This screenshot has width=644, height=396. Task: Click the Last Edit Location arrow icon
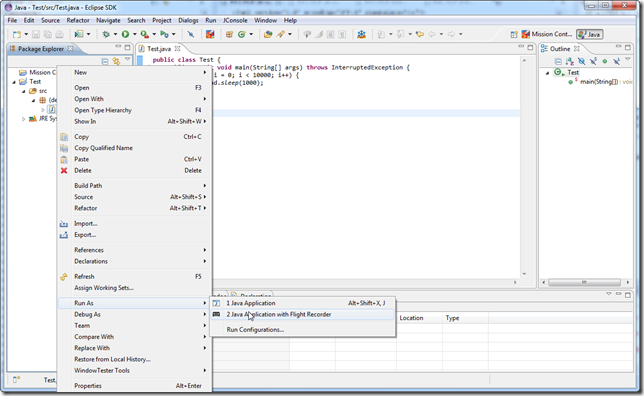pyautogui.click(x=420, y=35)
